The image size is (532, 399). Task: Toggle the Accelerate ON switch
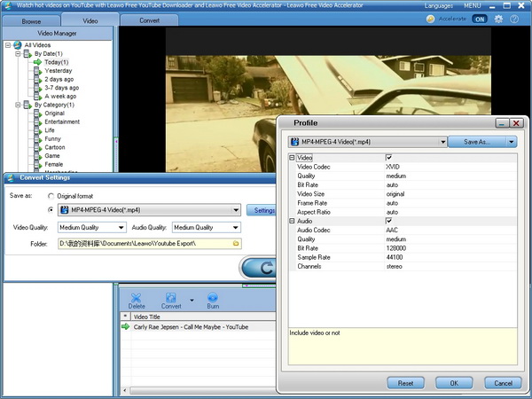(x=480, y=19)
